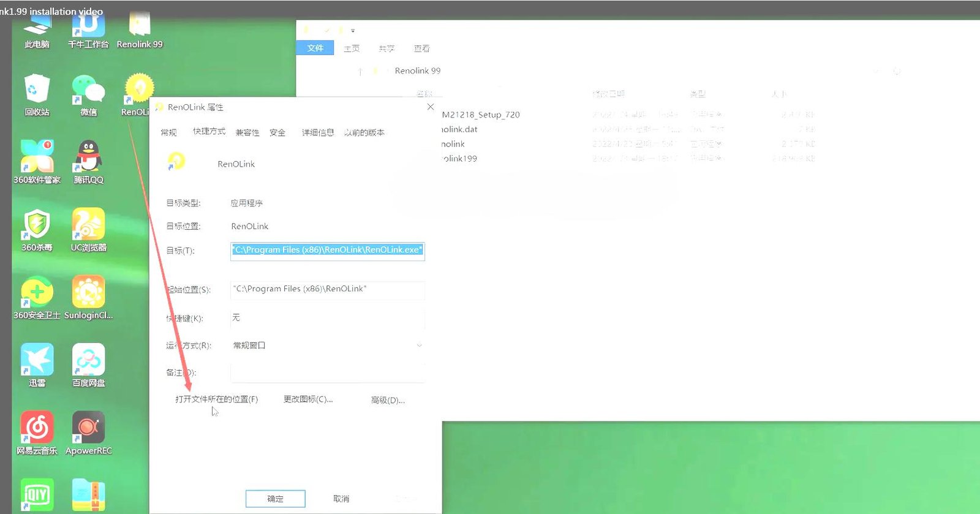The image size is (980, 514).
Task: Click the 起始位置(S) input field
Action: click(x=328, y=290)
